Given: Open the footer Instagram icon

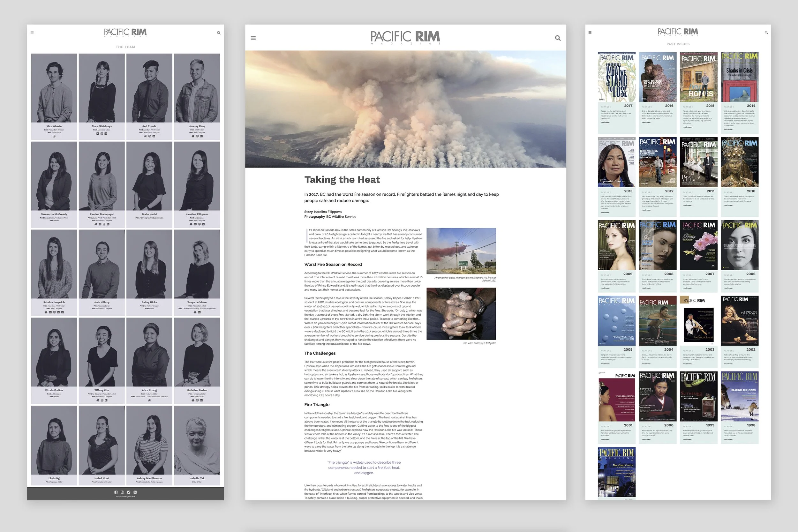Looking at the screenshot, I should pyautogui.click(x=123, y=492).
